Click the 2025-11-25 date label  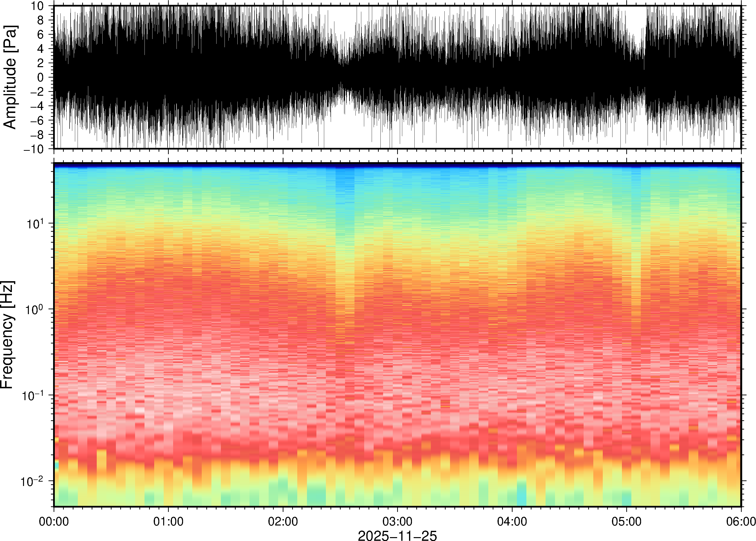(x=397, y=535)
